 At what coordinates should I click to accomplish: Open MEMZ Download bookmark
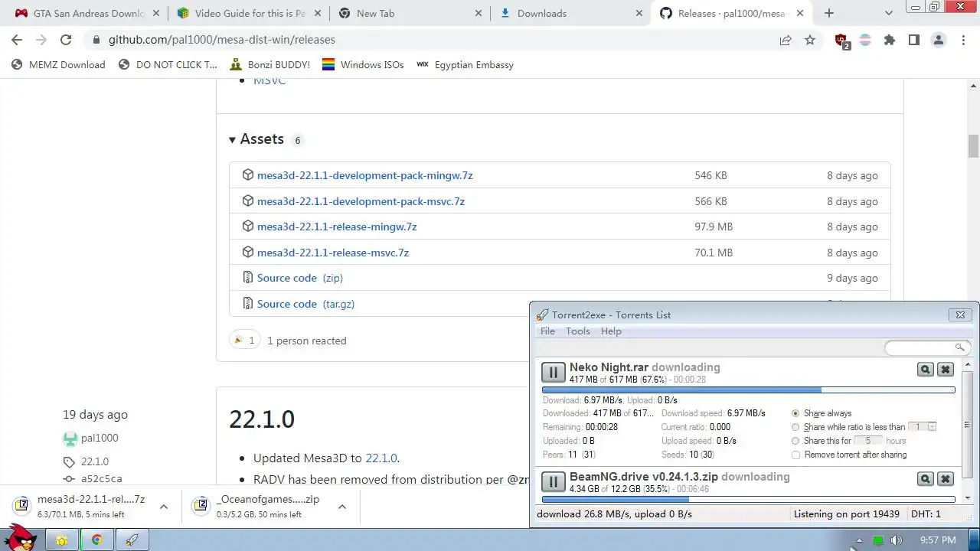pos(59,65)
